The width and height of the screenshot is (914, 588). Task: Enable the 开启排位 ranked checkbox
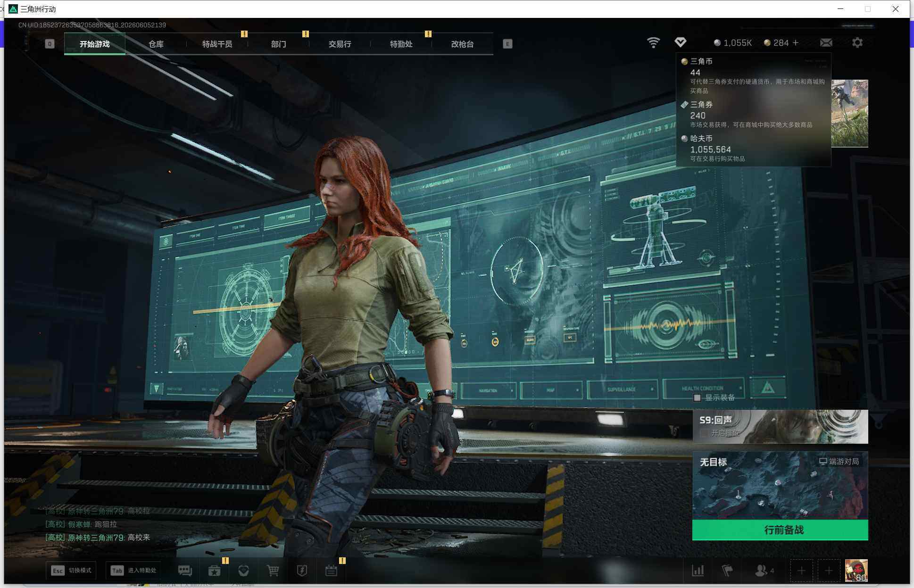[704, 433]
